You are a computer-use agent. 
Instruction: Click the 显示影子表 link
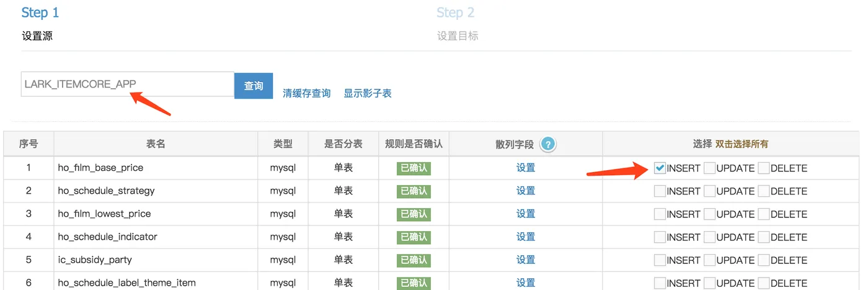368,93
